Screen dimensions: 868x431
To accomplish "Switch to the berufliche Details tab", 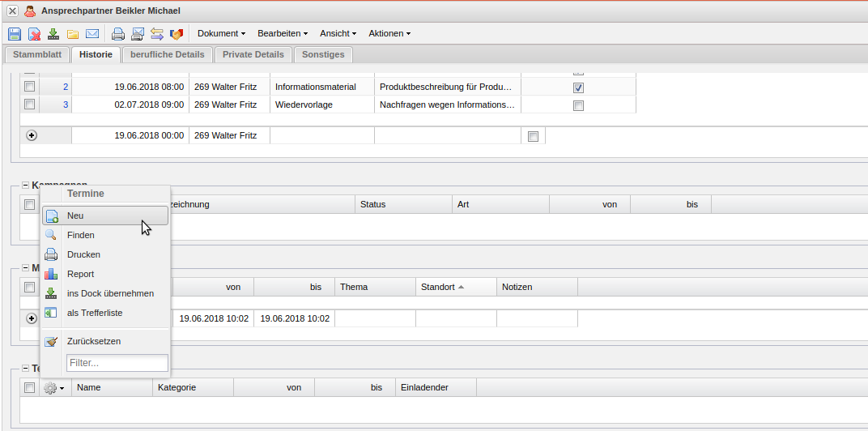I will pyautogui.click(x=168, y=54).
